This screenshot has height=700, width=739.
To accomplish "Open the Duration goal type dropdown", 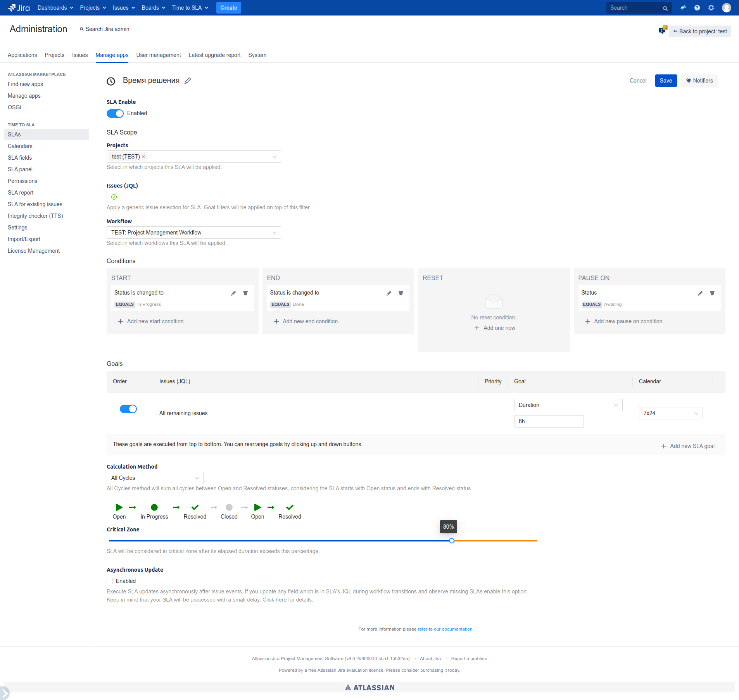I will (x=568, y=405).
